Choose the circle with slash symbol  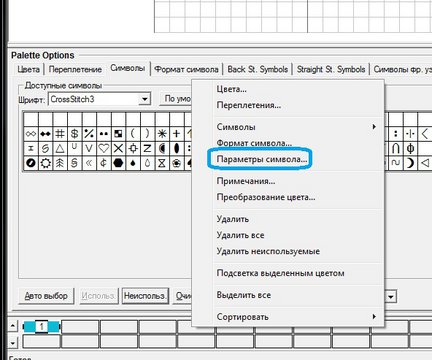coord(31,163)
